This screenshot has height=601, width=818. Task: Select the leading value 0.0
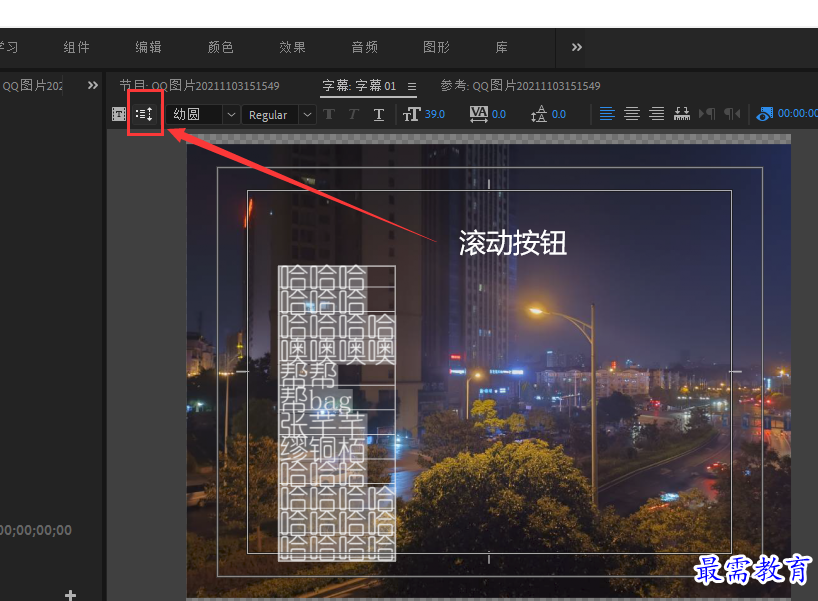[x=559, y=114]
